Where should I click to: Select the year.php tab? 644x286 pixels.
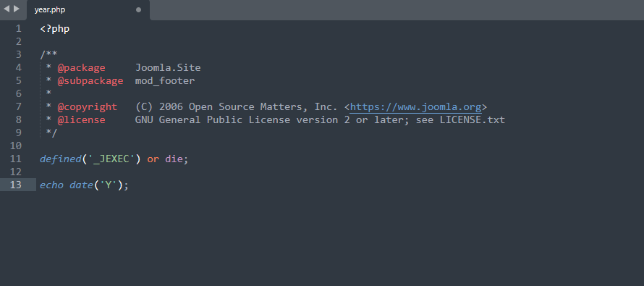pos(88,10)
